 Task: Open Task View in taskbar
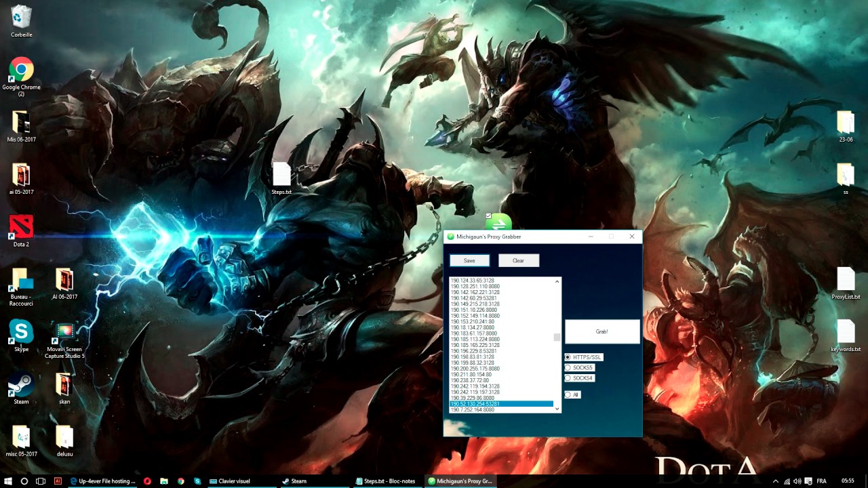[x=41, y=481]
